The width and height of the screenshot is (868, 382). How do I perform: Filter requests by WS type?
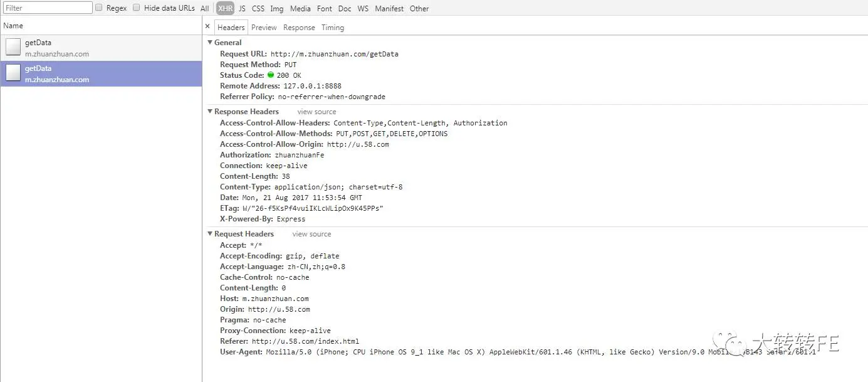pyautogui.click(x=363, y=8)
